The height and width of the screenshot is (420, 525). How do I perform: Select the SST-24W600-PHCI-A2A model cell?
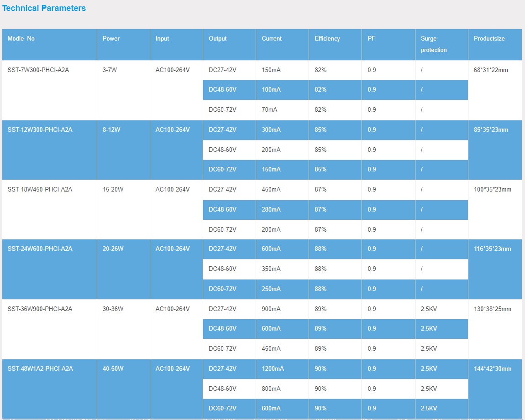click(x=40, y=249)
